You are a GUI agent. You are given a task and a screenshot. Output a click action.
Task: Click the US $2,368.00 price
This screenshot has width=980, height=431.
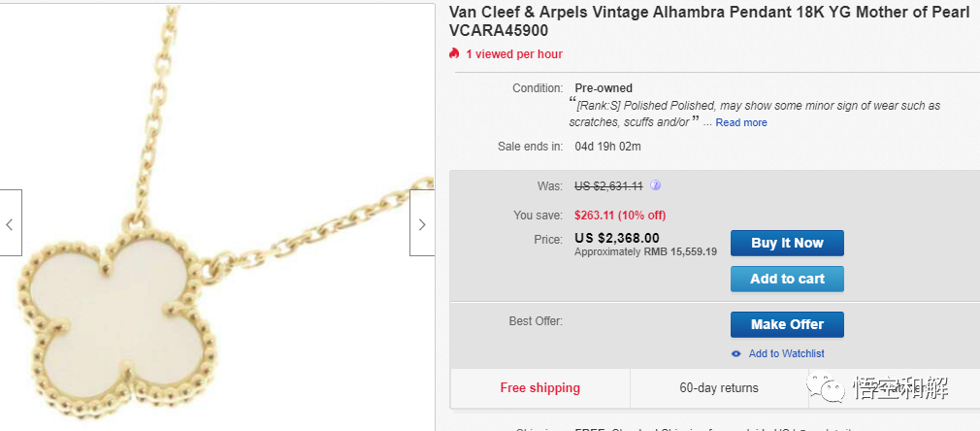[616, 238]
